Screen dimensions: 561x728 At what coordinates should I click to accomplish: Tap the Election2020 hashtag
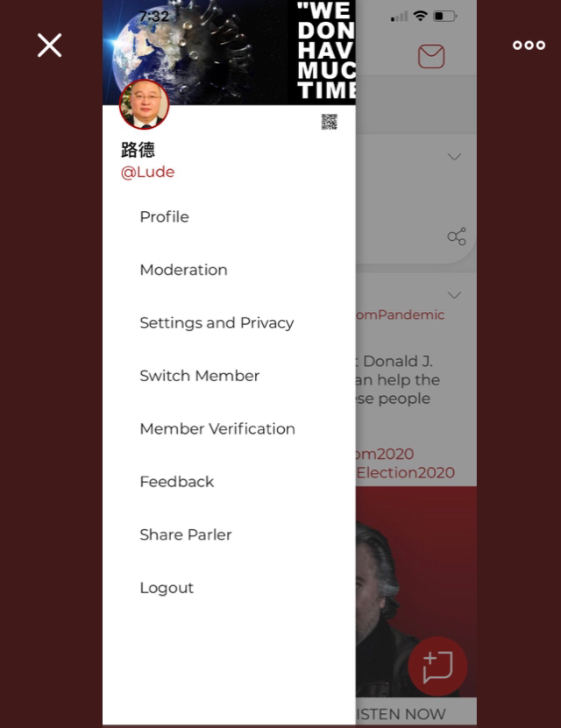[x=406, y=472]
